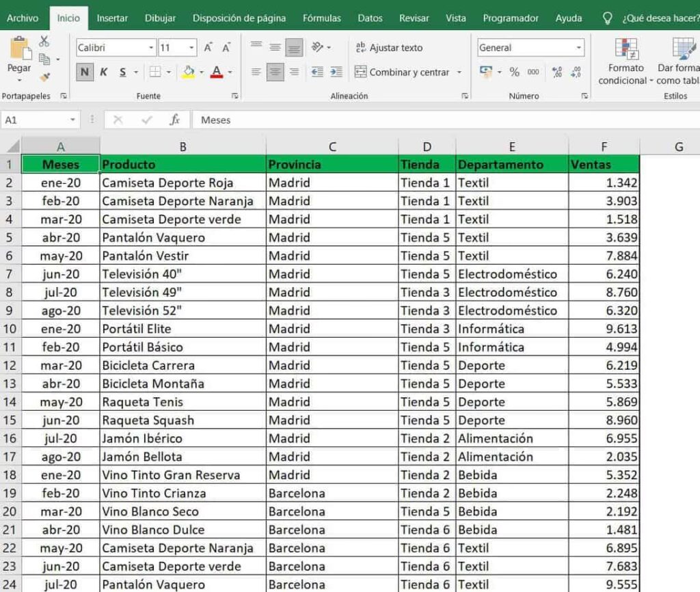
Task: Toggle Ajustar texto wrapping
Action: point(388,48)
